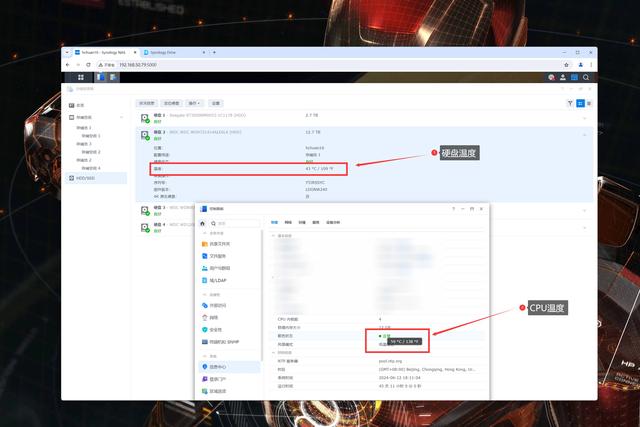Switch drive list to compact list view
The width and height of the screenshot is (640, 427).
(589, 104)
